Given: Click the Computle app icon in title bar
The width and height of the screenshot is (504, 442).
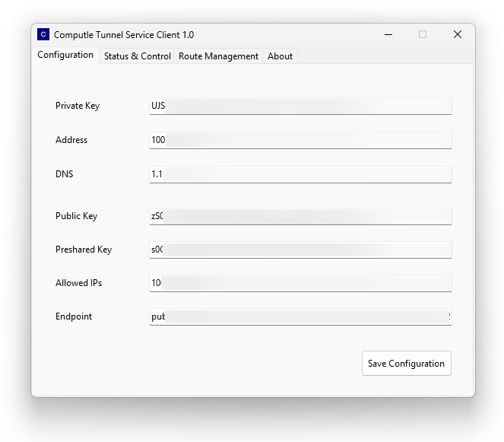Looking at the screenshot, I should click(43, 34).
